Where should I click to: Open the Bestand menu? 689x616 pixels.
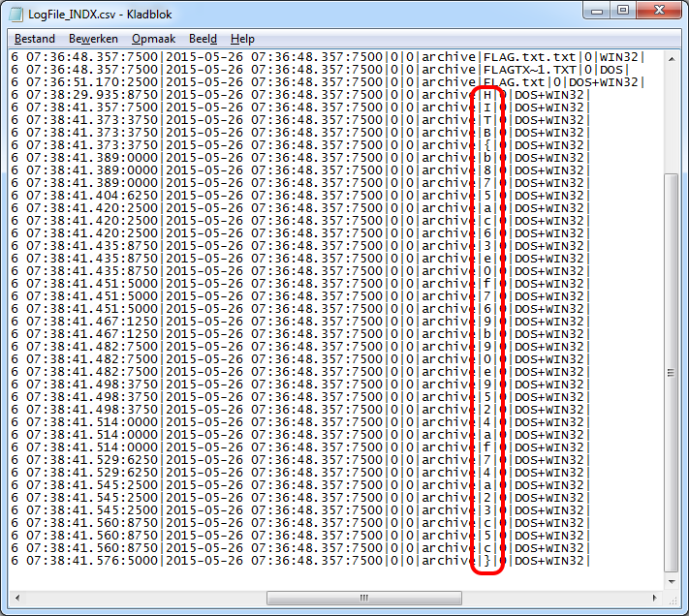[35, 39]
